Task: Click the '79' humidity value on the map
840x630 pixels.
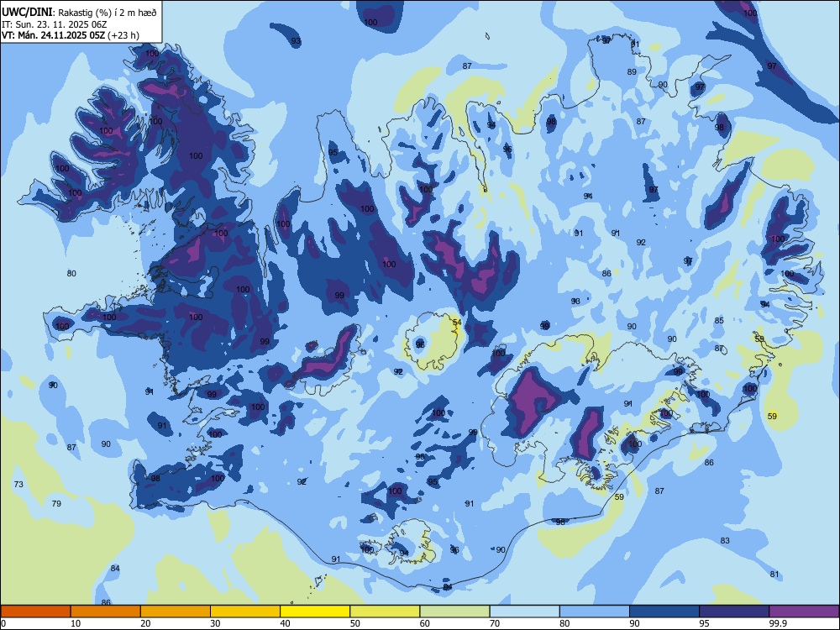Action: tap(56, 503)
